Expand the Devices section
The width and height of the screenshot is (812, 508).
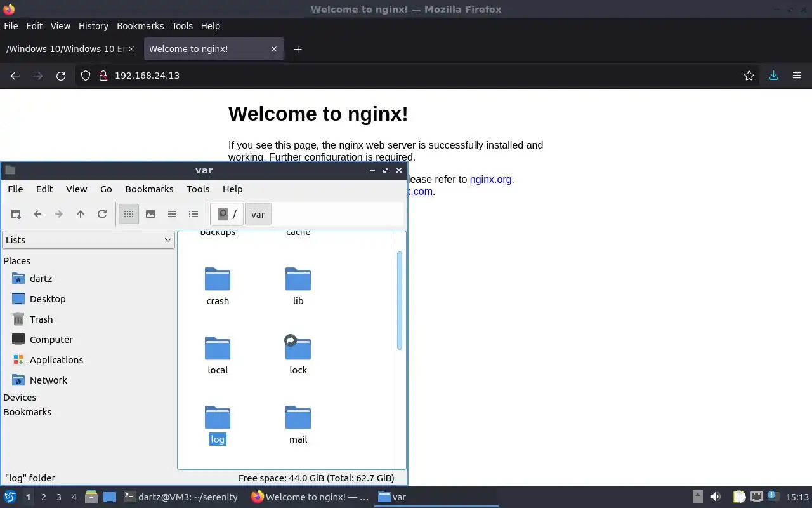(x=20, y=398)
